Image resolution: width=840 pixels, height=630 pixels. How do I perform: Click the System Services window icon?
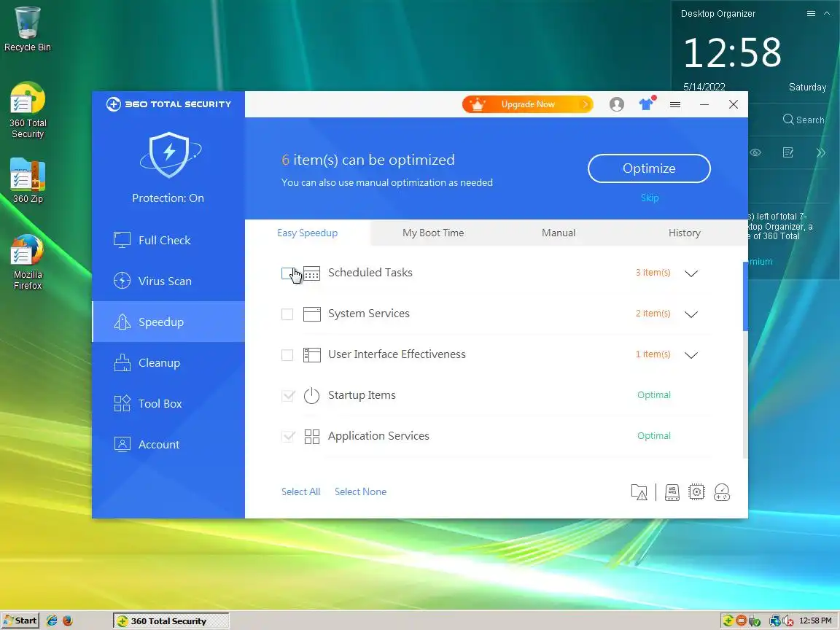click(x=312, y=314)
